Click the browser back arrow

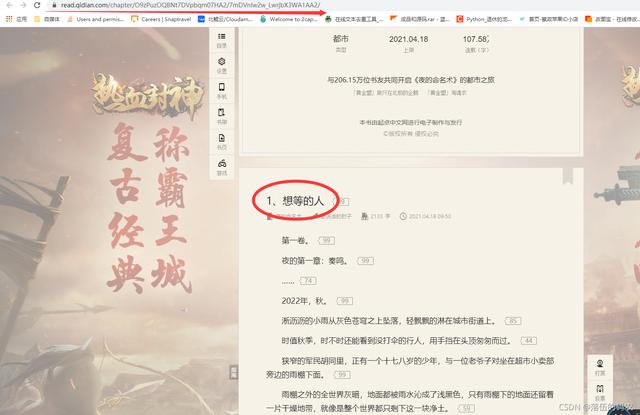9,5
